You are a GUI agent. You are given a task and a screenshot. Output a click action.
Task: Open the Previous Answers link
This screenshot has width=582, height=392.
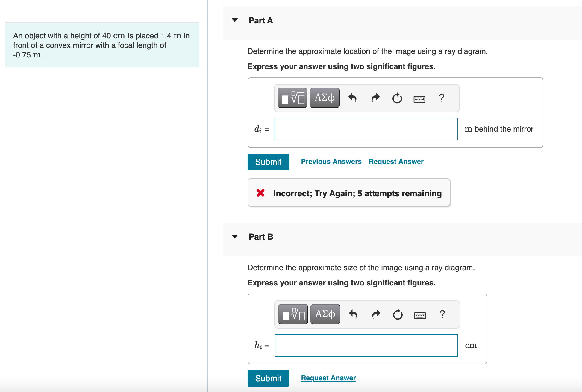tap(331, 162)
